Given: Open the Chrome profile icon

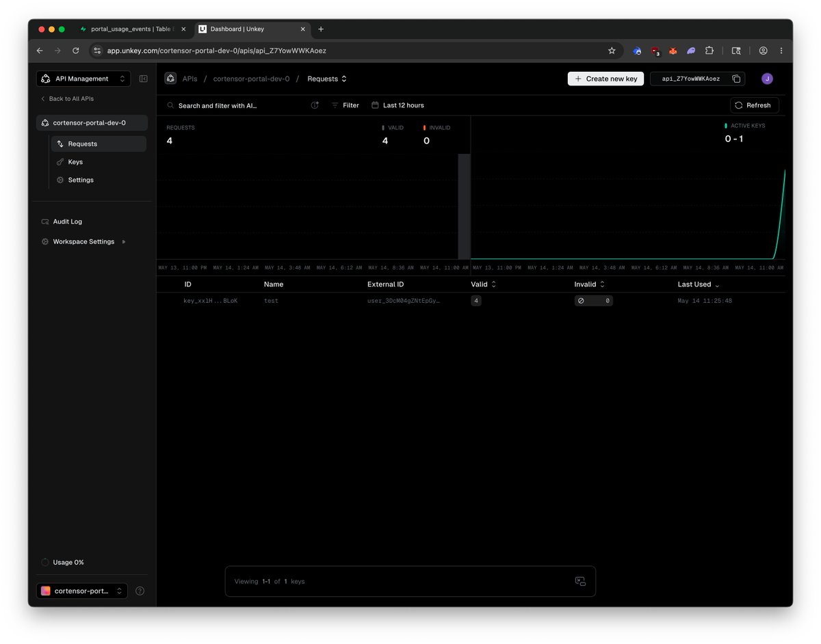Looking at the screenshot, I should (x=763, y=51).
